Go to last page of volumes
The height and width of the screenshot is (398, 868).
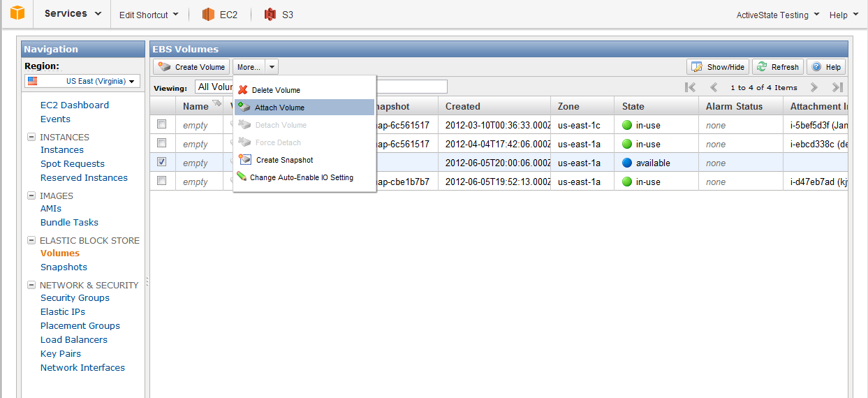click(x=837, y=87)
